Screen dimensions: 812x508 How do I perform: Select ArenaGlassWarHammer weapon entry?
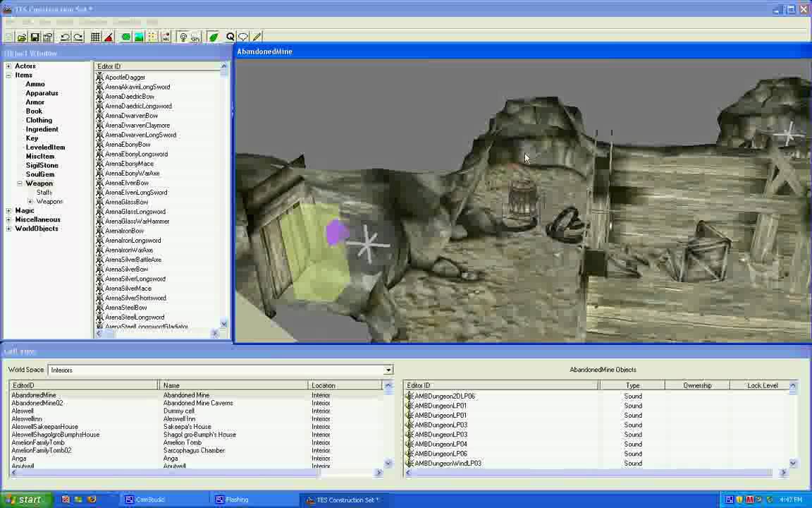point(137,222)
